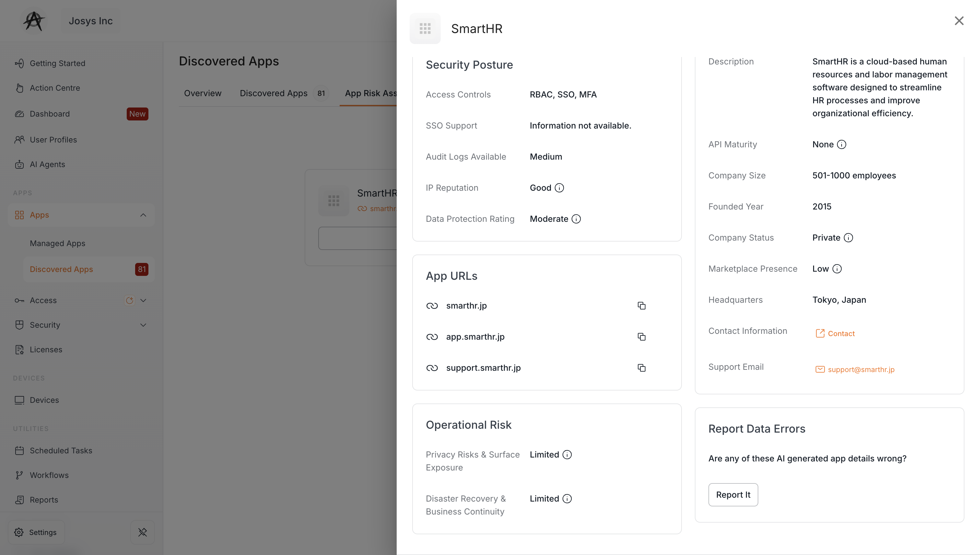Click the '81' badge on Discovered Apps tab
The height and width of the screenshot is (555, 980).
(x=321, y=93)
